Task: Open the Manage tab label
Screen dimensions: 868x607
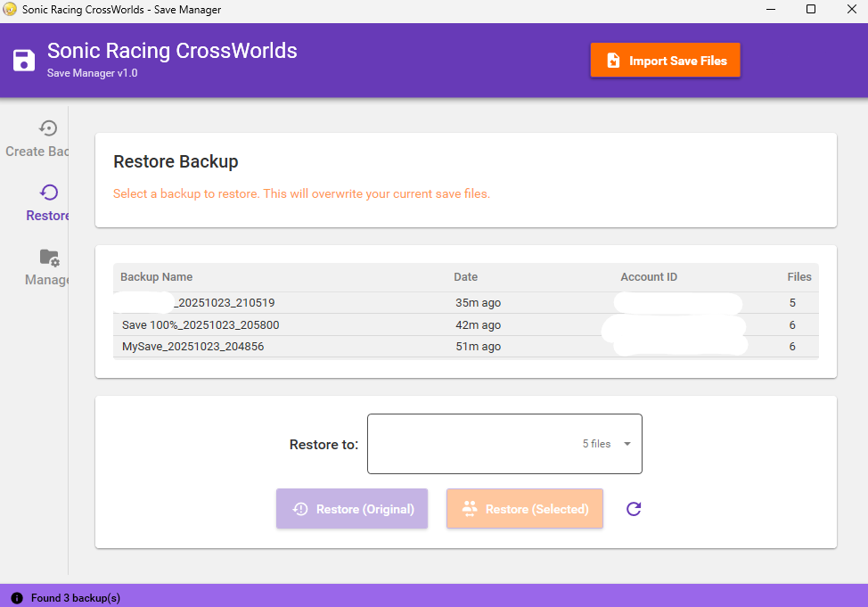Action: point(47,280)
